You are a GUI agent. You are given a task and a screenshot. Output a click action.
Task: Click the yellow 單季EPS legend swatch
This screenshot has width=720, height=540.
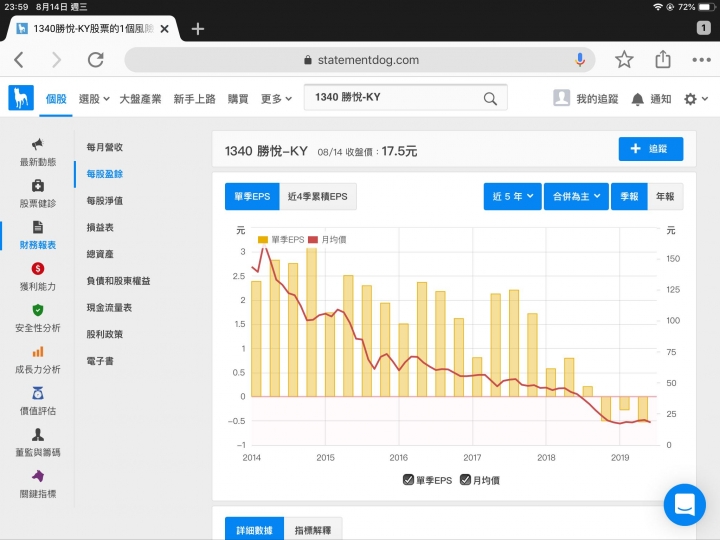pos(263,240)
